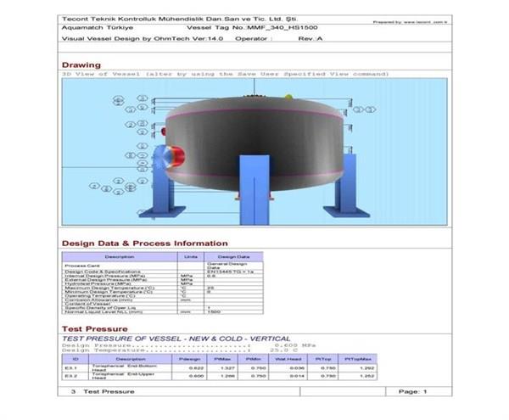The image size is (509, 420).
Task: Click the 'Pdesign' column header
Action: pos(189,359)
